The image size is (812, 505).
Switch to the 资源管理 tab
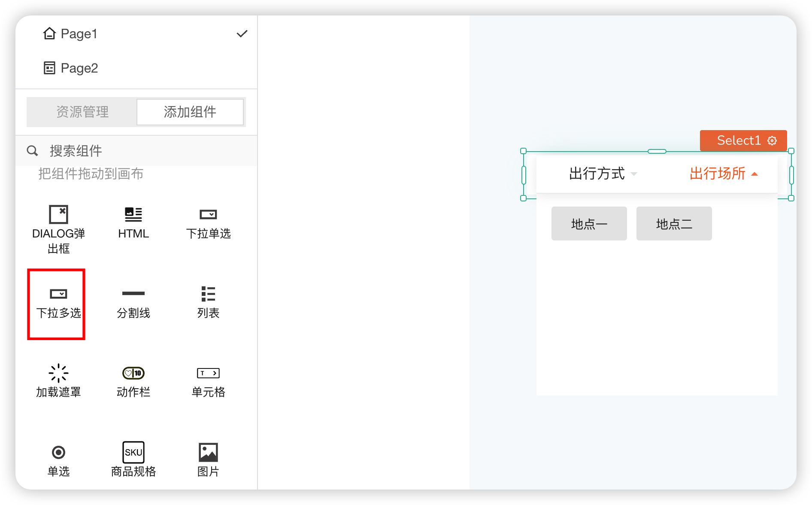point(82,112)
